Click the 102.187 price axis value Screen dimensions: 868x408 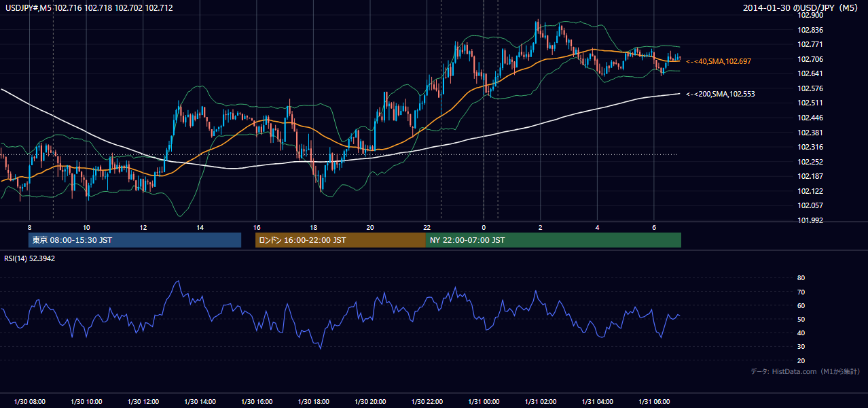810,176
